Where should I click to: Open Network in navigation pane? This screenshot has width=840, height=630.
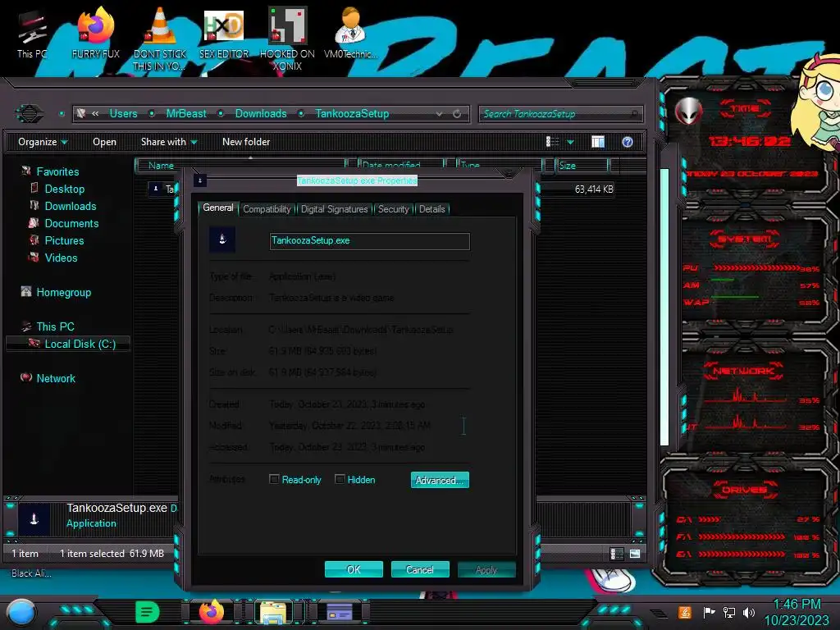(56, 378)
